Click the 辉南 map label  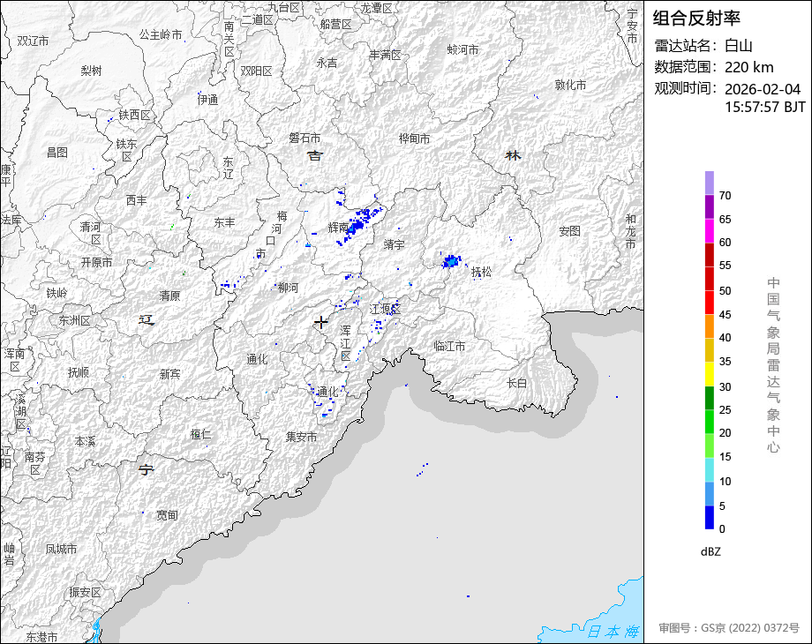tap(338, 228)
